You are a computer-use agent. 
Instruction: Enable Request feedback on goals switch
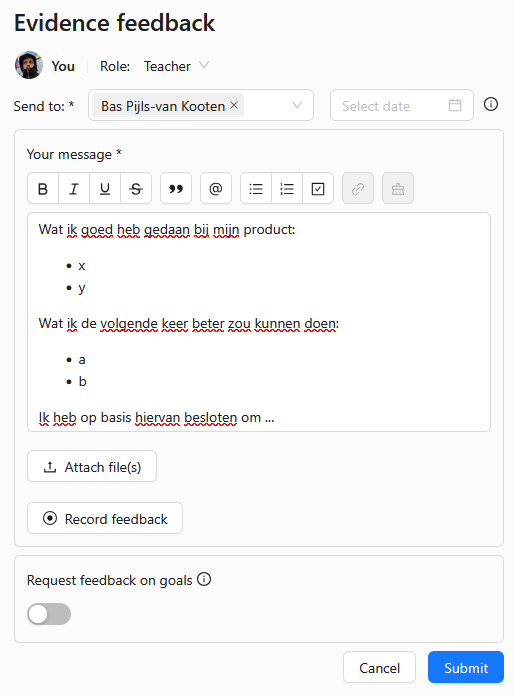click(x=49, y=614)
